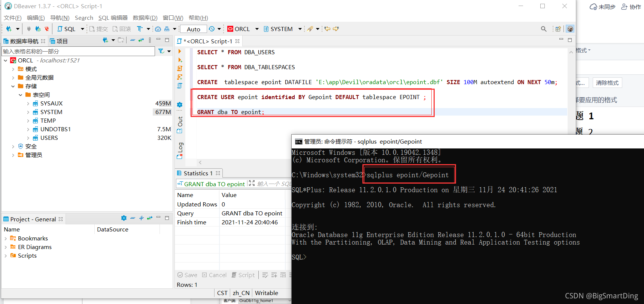Expand the 全局元数据 folder node
This screenshot has width=644, height=304.
coord(13,78)
